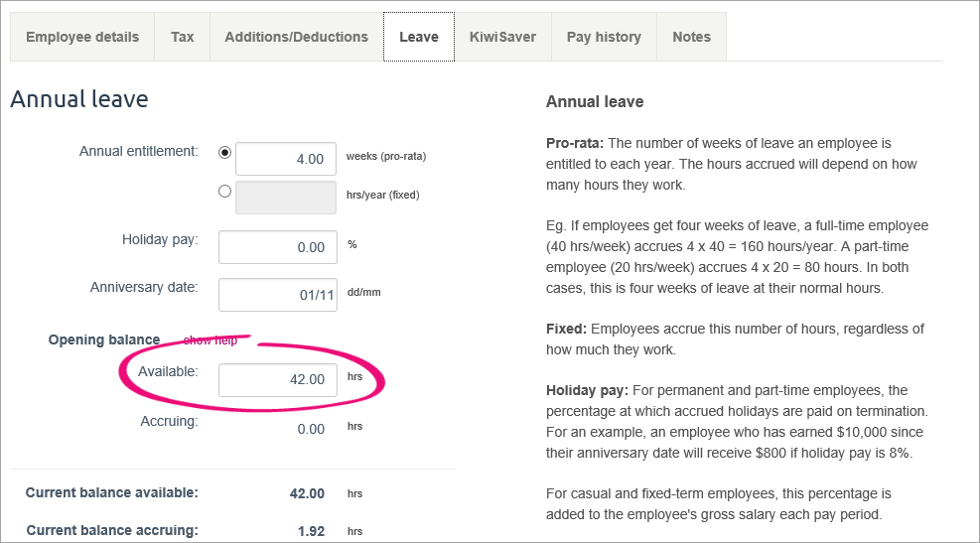Viewport: 980px width, 543px height.
Task: Go to the KiwiSaver tab
Action: click(x=502, y=37)
